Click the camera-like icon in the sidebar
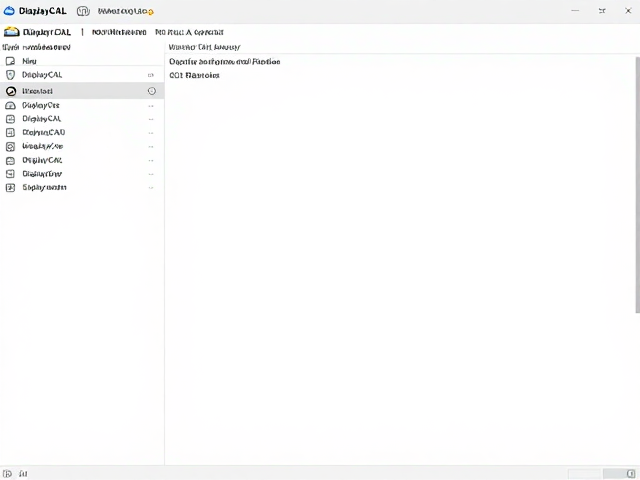Image resolution: width=640 pixels, height=480 pixels. [x=10, y=147]
